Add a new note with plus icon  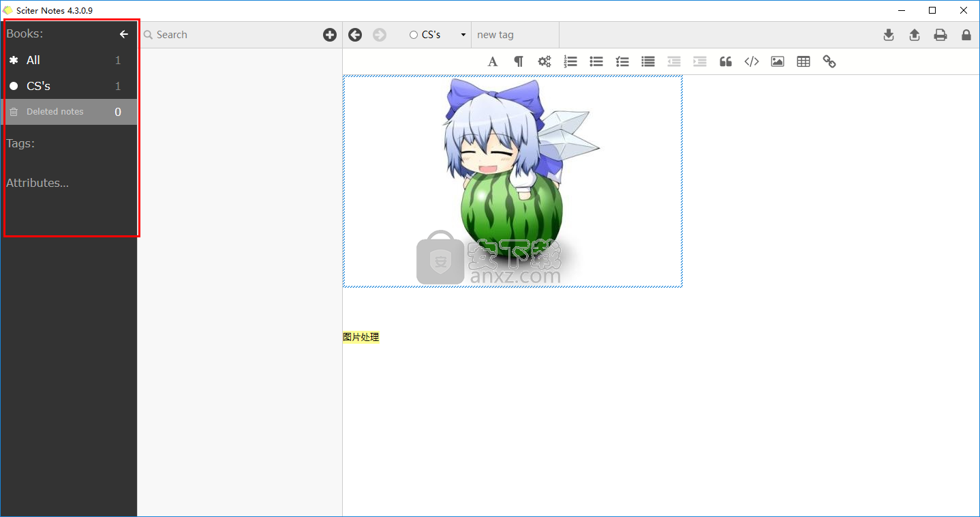[x=330, y=35]
